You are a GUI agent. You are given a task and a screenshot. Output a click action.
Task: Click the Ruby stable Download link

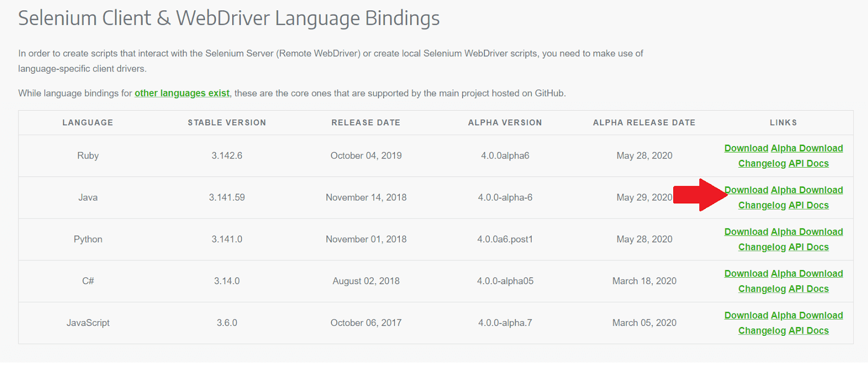pyautogui.click(x=746, y=149)
